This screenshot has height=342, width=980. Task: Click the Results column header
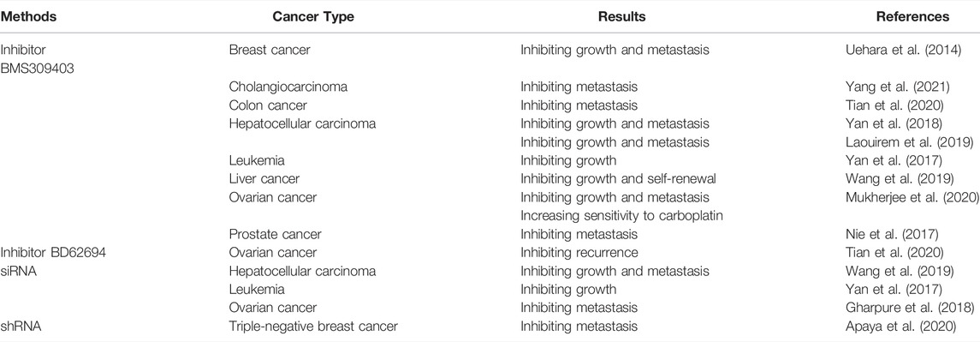tap(622, 17)
